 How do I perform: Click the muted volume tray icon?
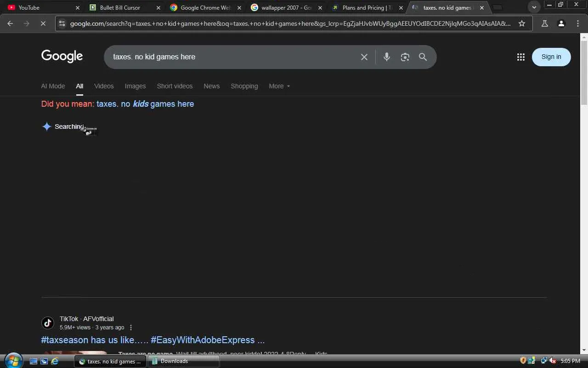[553, 361]
